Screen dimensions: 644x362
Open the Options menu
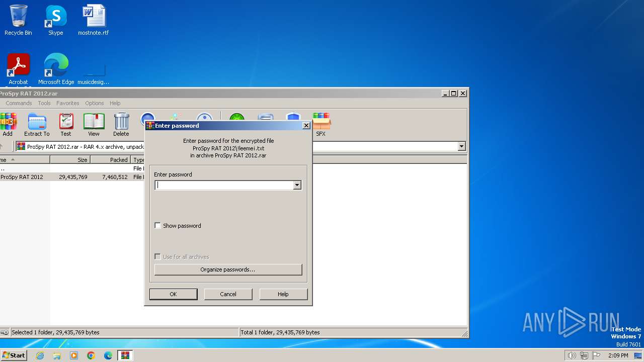(94, 103)
